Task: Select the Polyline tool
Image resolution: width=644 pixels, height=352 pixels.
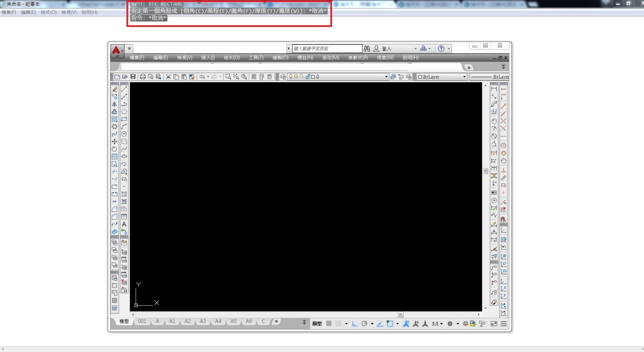Action: (124, 104)
